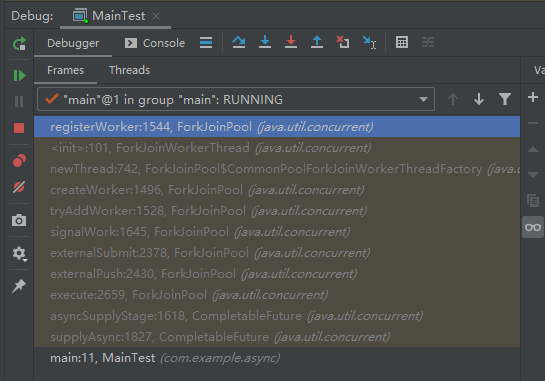This screenshot has height=381, width=545.
Task: Click Force Step Into red arrow
Action: (291, 42)
